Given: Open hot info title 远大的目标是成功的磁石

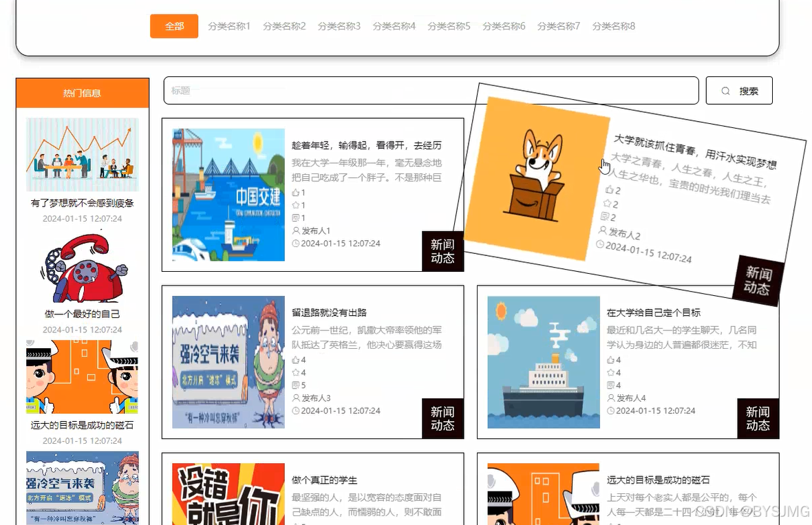Looking at the screenshot, I should click(x=83, y=425).
